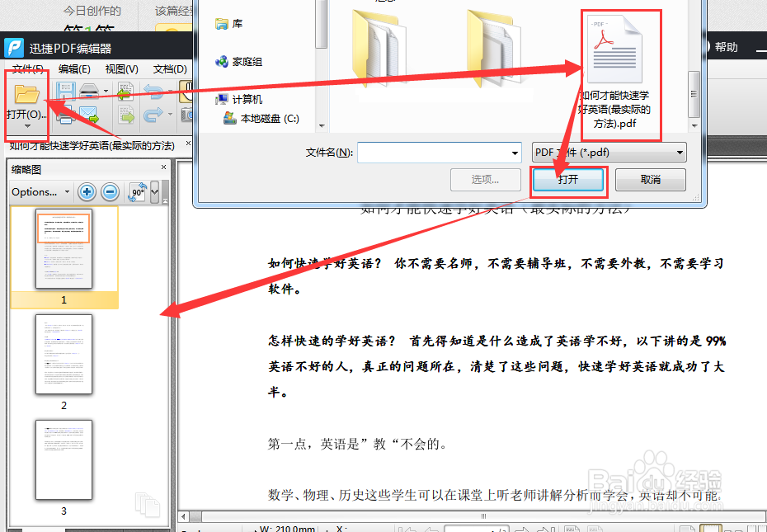This screenshot has height=532, width=767.
Task: Click the 打开 button in the dialog
Action: 568,180
